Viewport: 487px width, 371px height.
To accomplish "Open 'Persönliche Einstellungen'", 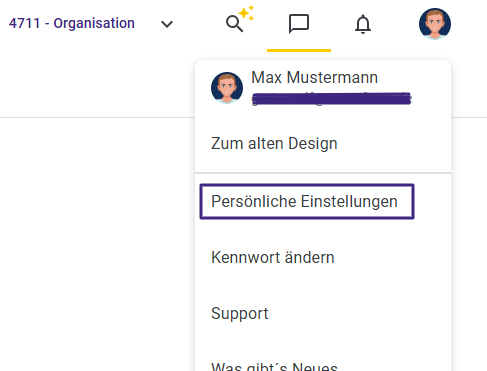I will point(304,202).
